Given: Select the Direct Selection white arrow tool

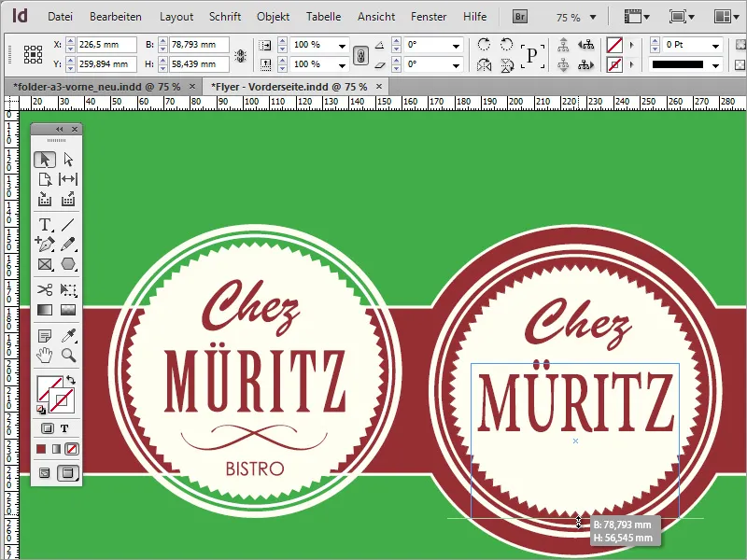Looking at the screenshot, I should coord(68,159).
